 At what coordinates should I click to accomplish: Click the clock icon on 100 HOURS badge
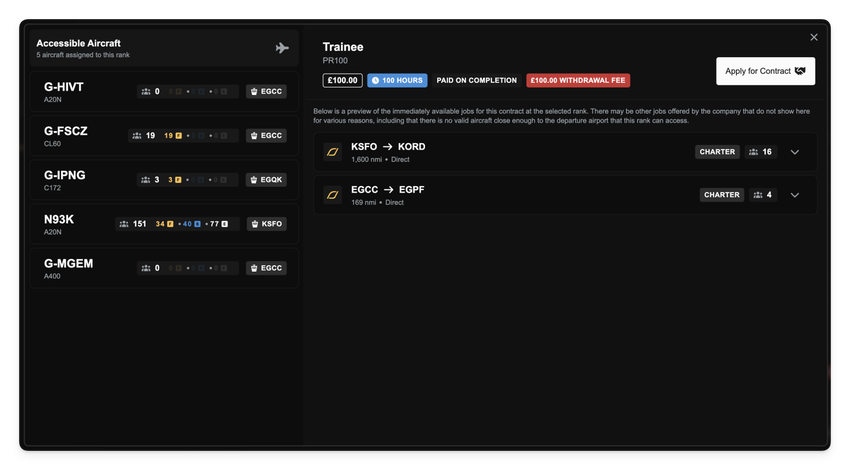[x=375, y=80]
